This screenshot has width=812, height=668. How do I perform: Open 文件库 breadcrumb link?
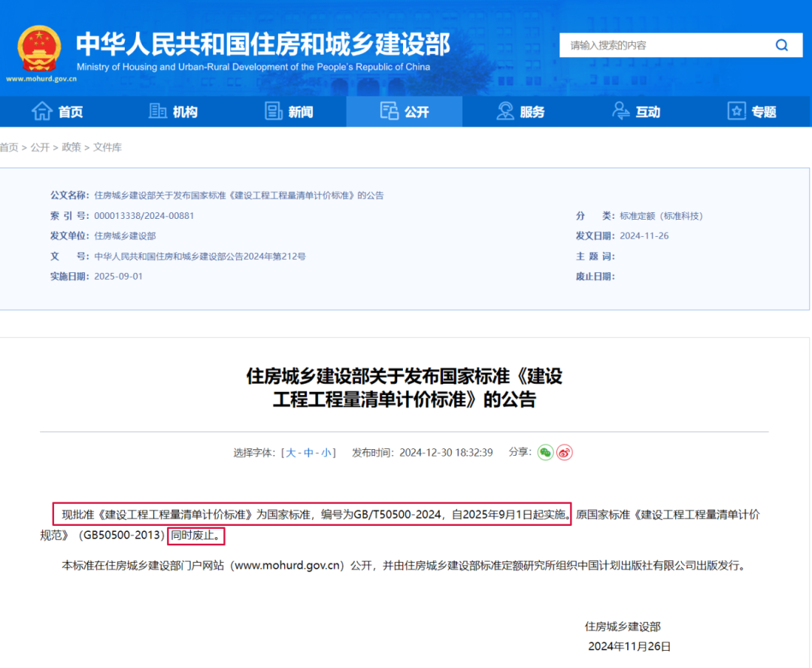point(107,147)
